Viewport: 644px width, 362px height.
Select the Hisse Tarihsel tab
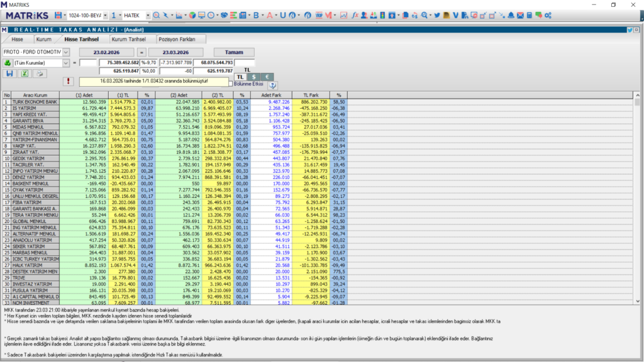coord(81,40)
